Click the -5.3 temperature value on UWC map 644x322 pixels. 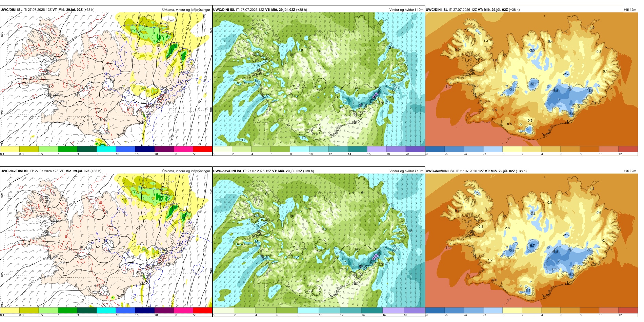(512, 89)
